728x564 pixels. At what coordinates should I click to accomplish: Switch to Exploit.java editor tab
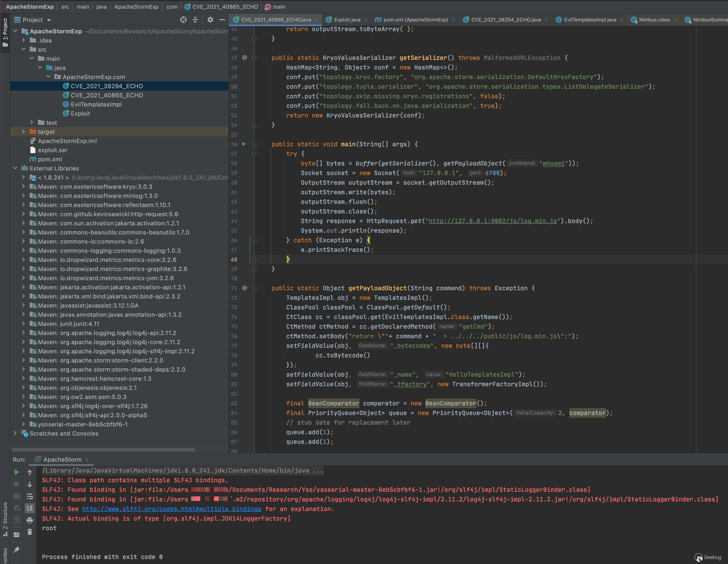(x=347, y=20)
